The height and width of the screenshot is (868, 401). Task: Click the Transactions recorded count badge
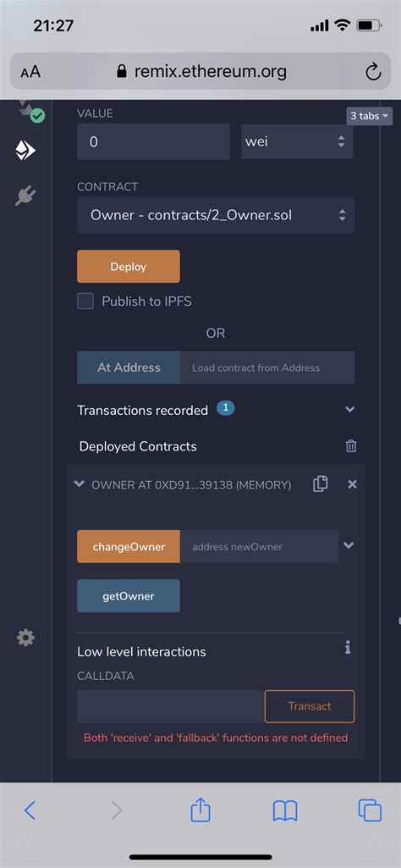(x=226, y=408)
